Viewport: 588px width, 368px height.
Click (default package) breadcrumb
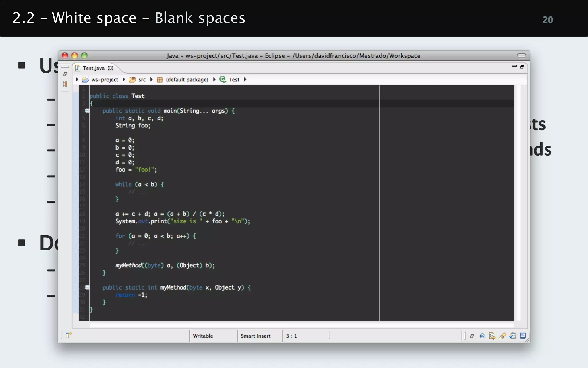click(187, 80)
